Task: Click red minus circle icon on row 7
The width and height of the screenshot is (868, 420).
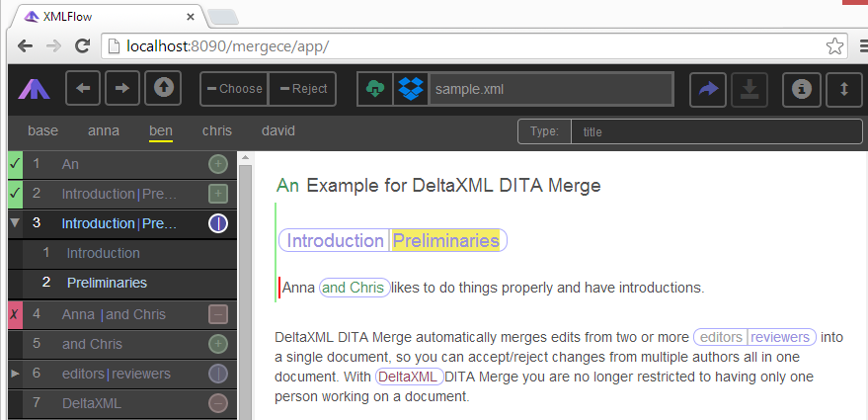Action: point(218,403)
